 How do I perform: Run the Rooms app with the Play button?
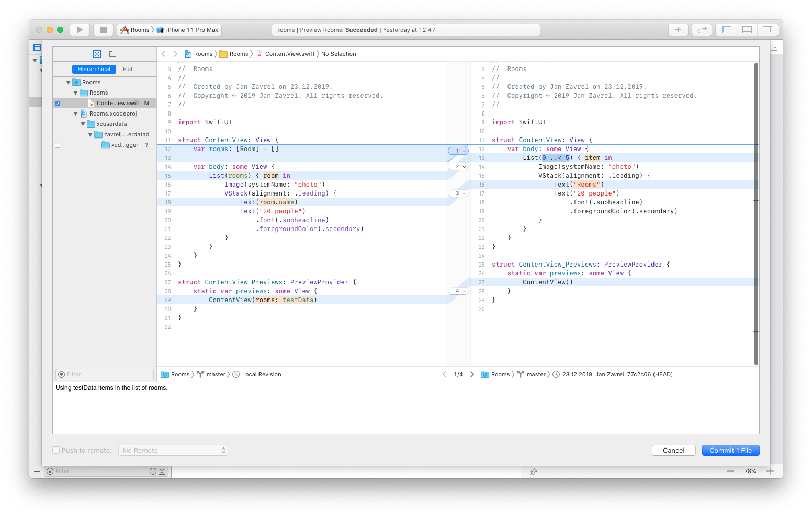[x=80, y=29]
